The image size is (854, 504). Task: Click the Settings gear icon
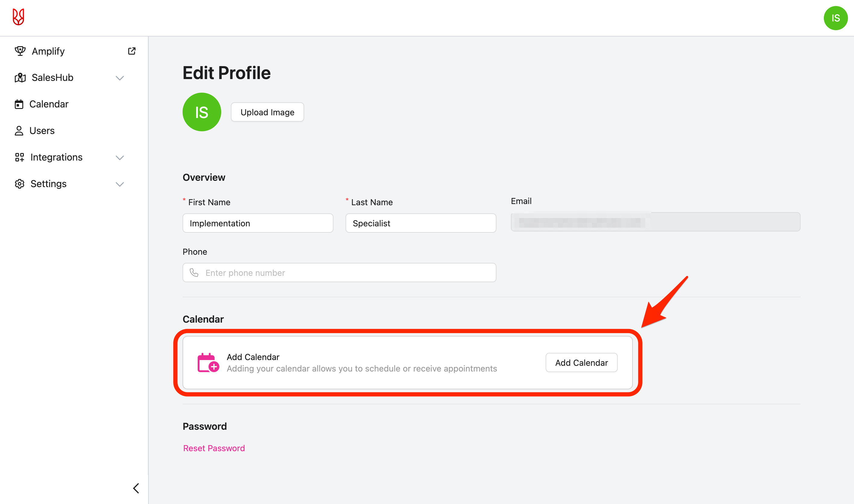tap(20, 184)
